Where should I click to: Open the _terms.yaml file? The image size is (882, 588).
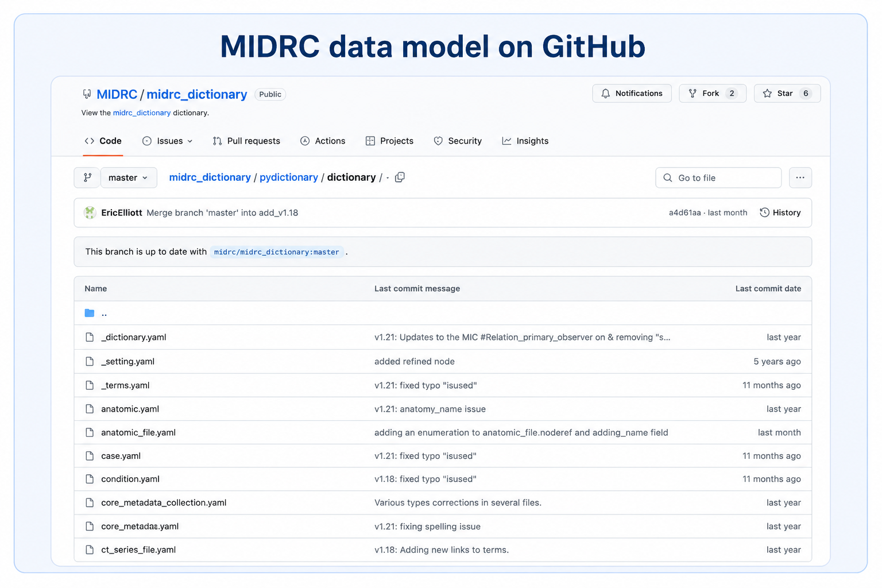125,385
